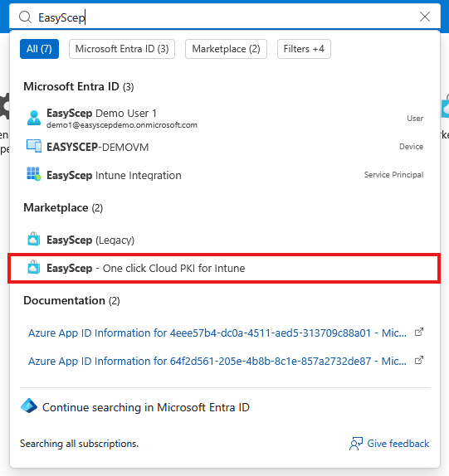Open the EASYSCEP-DEMOVM device result
449x476 pixels.
[225, 147]
